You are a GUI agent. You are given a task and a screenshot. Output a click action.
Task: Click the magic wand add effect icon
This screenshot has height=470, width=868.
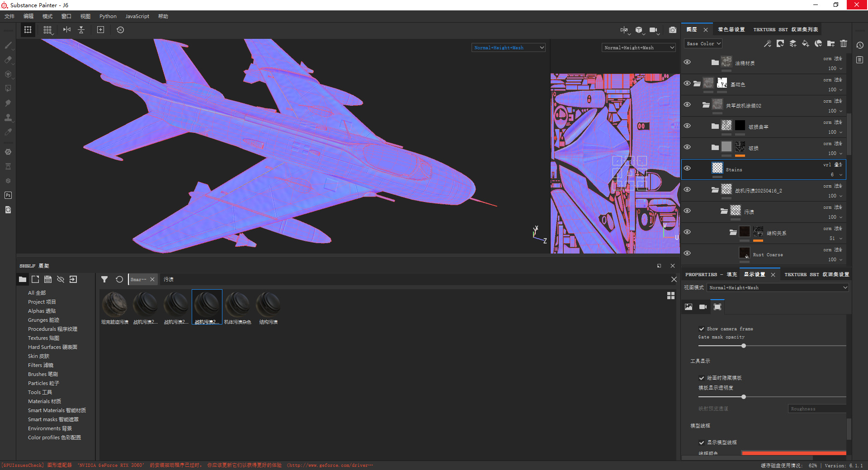tap(768, 44)
